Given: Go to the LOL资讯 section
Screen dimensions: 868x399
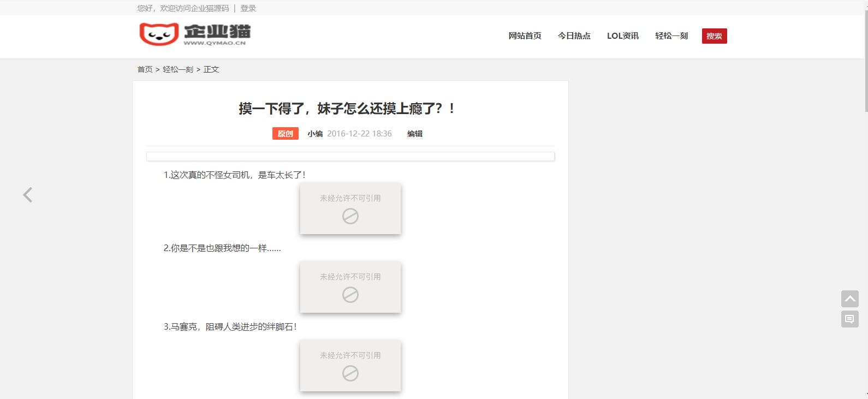Looking at the screenshot, I should coord(622,36).
